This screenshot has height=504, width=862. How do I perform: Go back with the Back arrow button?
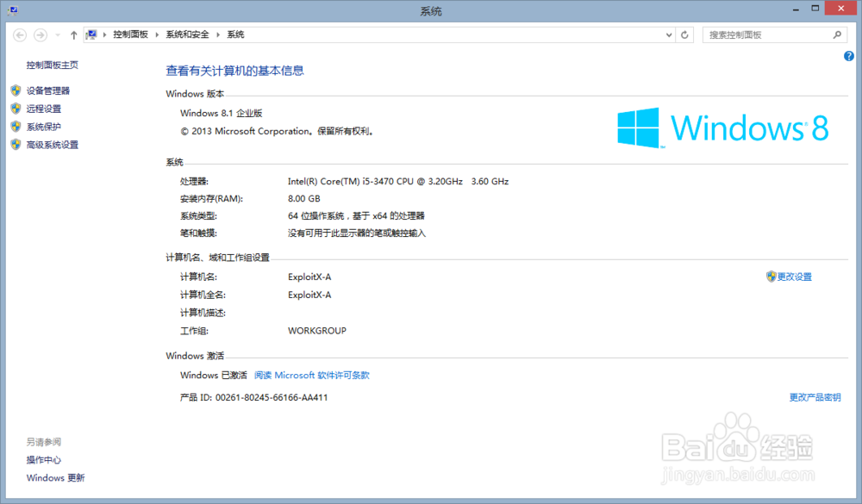pyautogui.click(x=20, y=35)
